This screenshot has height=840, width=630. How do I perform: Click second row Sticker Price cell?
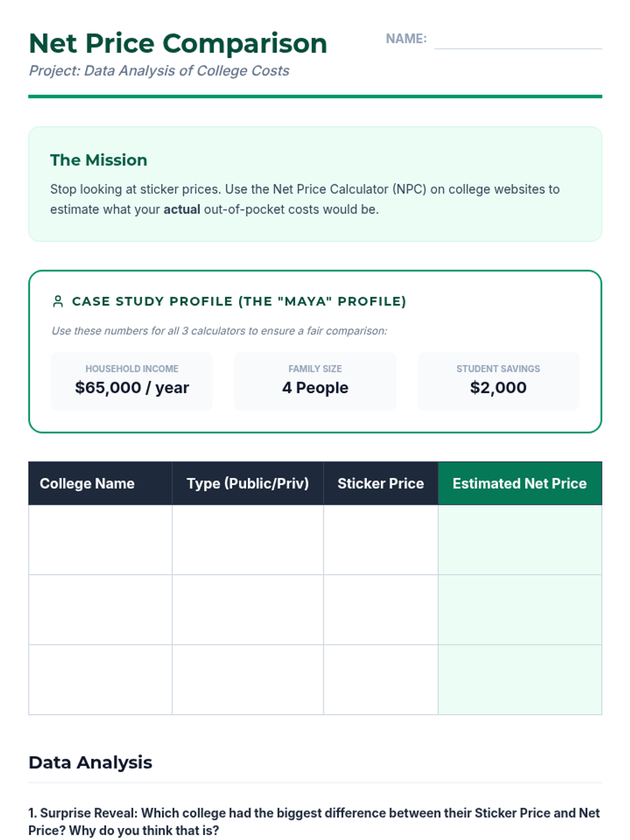point(380,610)
